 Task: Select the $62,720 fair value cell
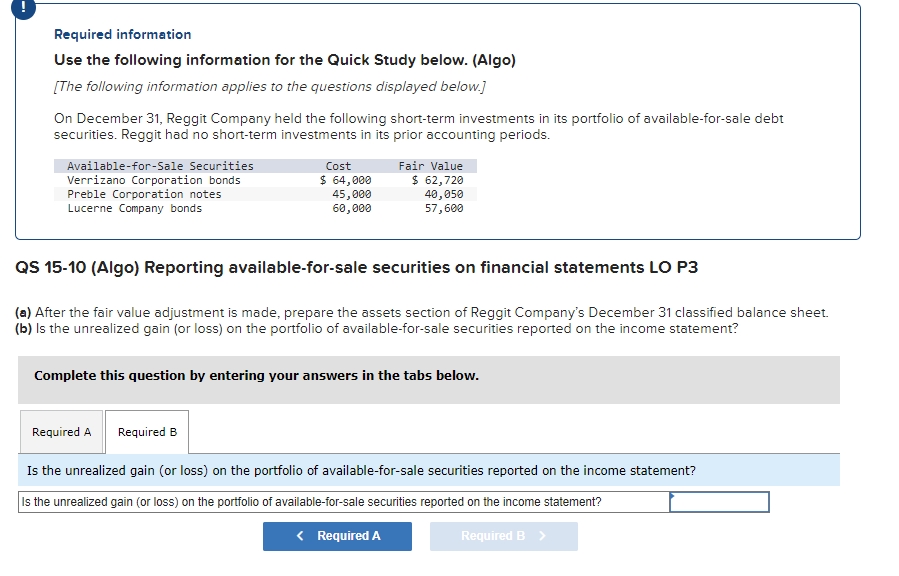[x=437, y=180]
